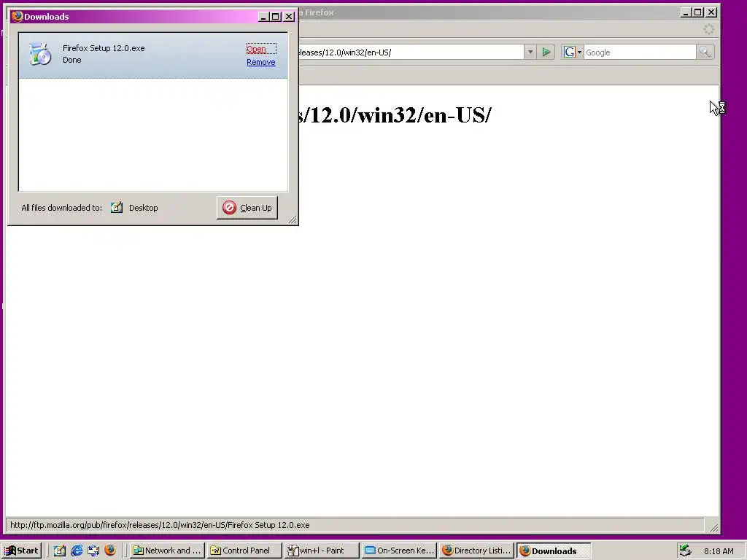Screen dimensions: 747x560
Task: Click the Done status text
Action: 72,60
